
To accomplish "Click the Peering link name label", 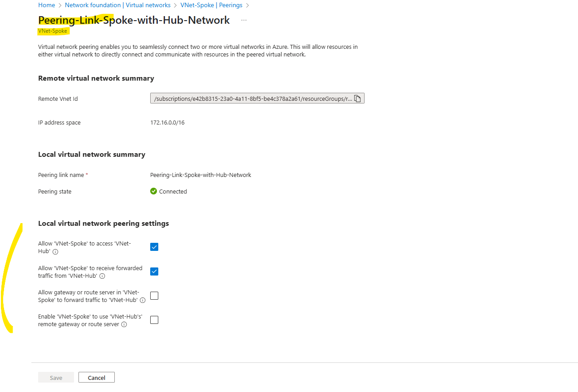I will [63, 175].
